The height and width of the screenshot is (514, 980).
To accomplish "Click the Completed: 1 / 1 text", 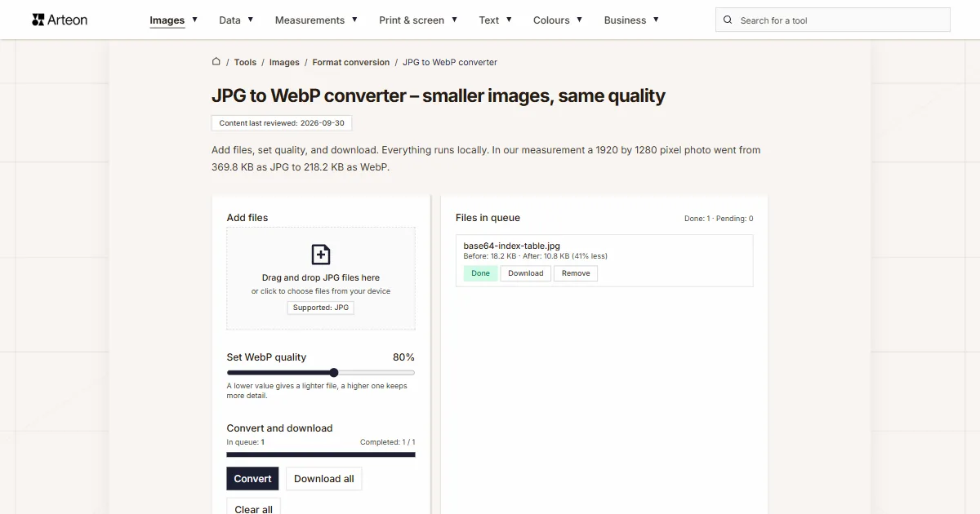I will pos(388,442).
